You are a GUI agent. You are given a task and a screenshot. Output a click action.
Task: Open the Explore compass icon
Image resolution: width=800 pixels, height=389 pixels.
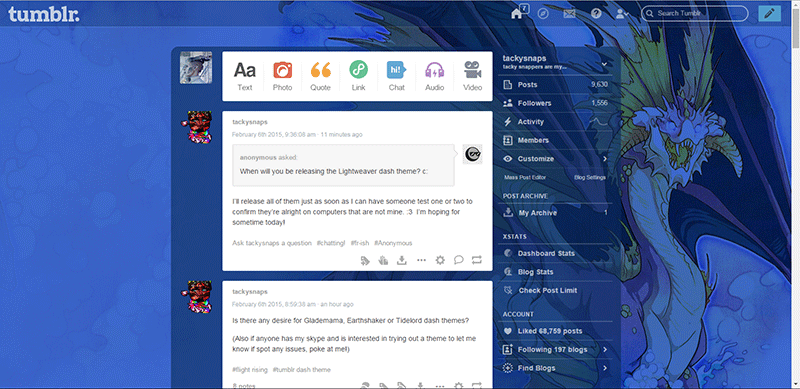(x=543, y=13)
